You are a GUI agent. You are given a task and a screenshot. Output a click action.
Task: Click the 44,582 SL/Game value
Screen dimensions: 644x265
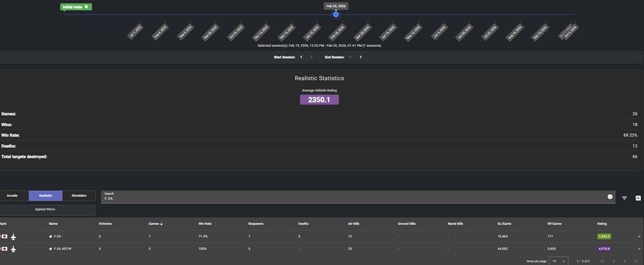coord(503,249)
